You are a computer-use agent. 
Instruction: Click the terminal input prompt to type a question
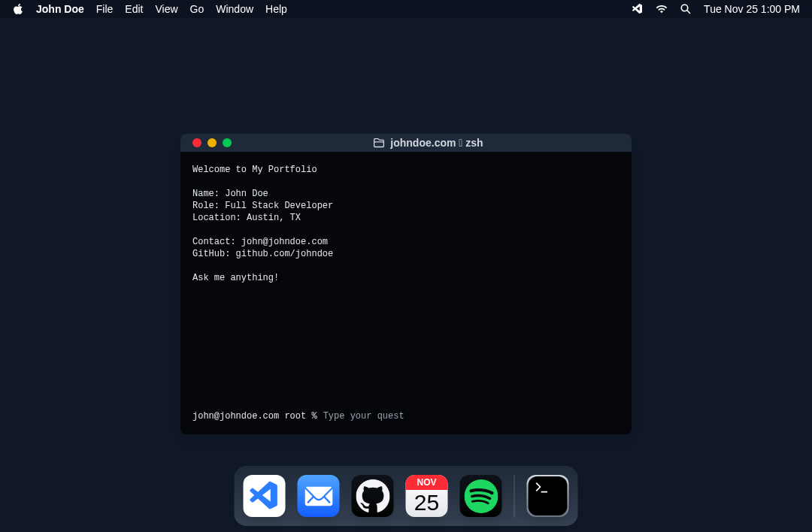click(363, 416)
